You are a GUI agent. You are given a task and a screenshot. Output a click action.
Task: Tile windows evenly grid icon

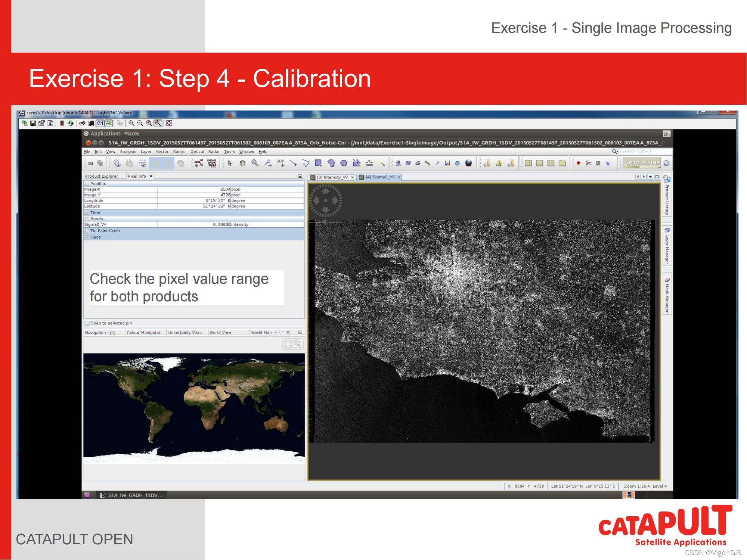tap(551, 163)
